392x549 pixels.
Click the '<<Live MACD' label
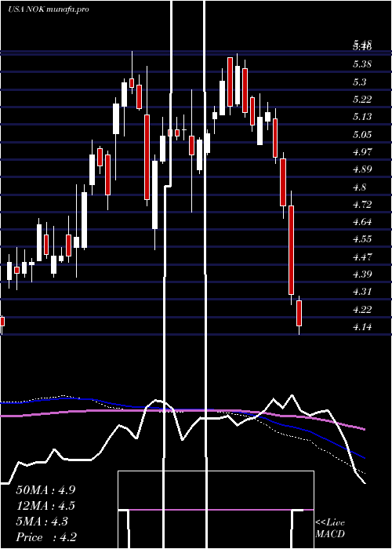[x=330, y=529]
